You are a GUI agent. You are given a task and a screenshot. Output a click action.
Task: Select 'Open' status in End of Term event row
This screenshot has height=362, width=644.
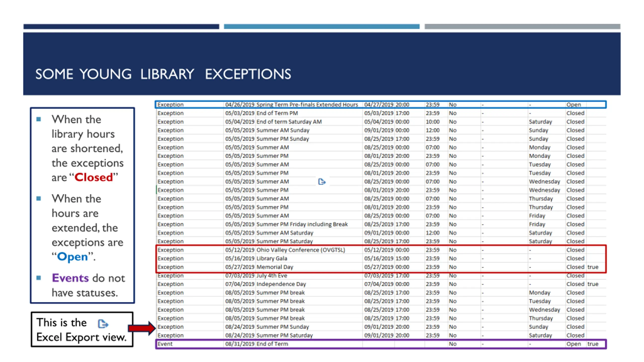(574, 344)
